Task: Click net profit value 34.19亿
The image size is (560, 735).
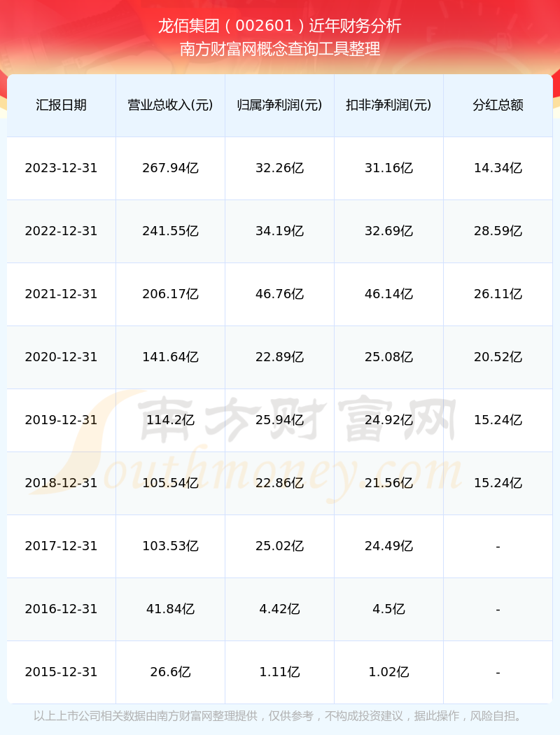Action: click(x=280, y=231)
